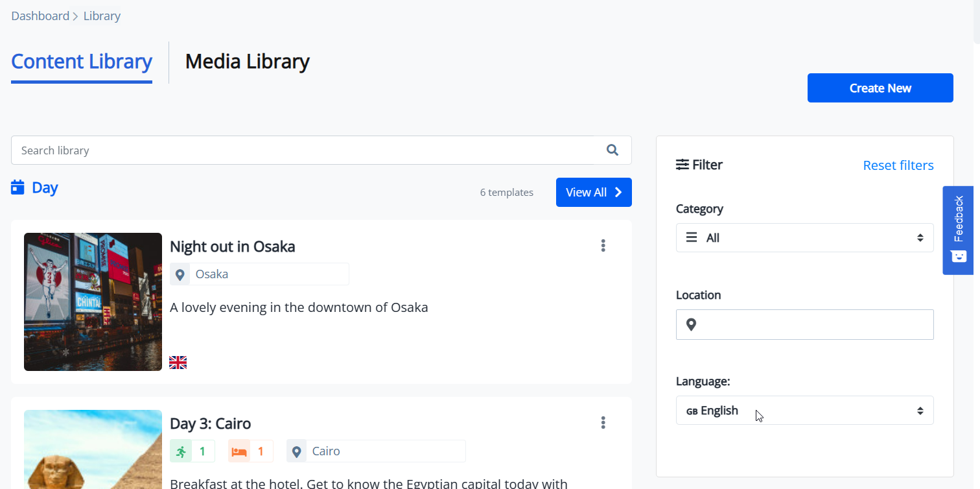Click View All for Day templates
This screenshot has height=489, width=980.
click(594, 192)
